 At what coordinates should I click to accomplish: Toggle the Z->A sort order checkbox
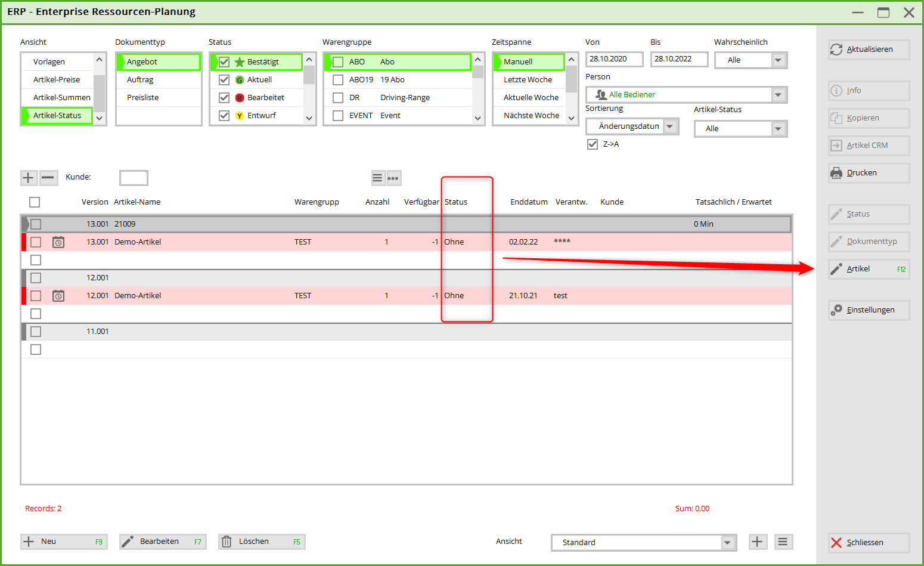coord(593,144)
